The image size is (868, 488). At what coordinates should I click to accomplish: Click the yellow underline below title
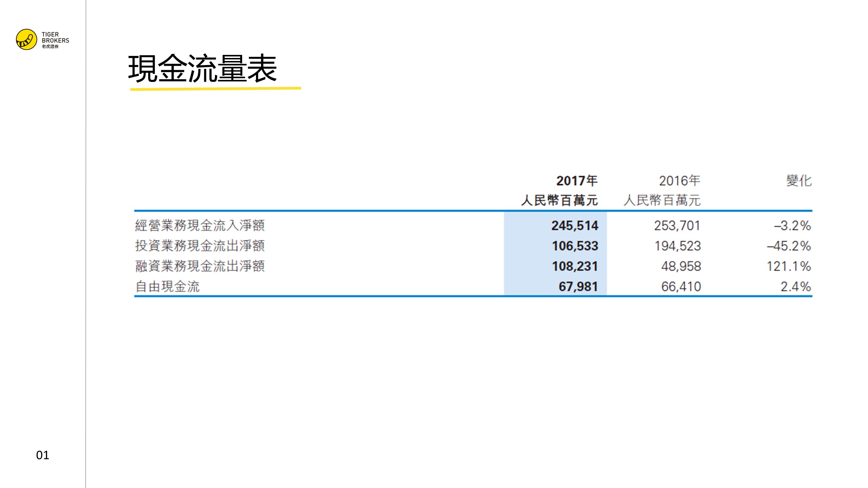pyautogui.click(x=215, y=89)
